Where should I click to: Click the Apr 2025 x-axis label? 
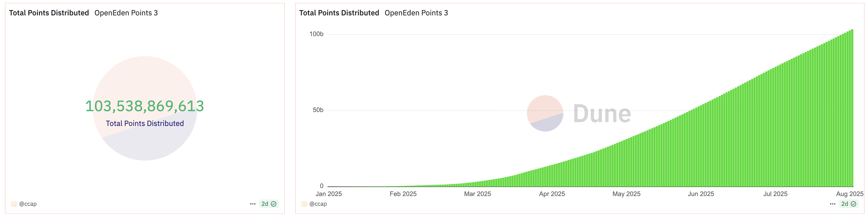point(552,194)
